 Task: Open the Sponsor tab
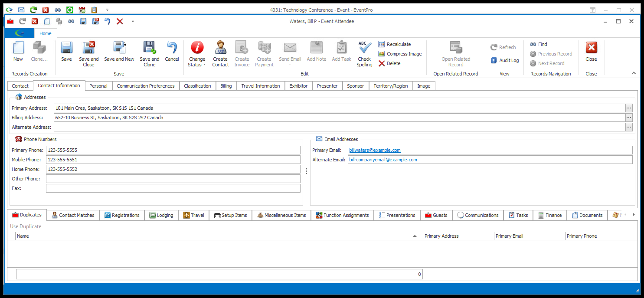356,86
